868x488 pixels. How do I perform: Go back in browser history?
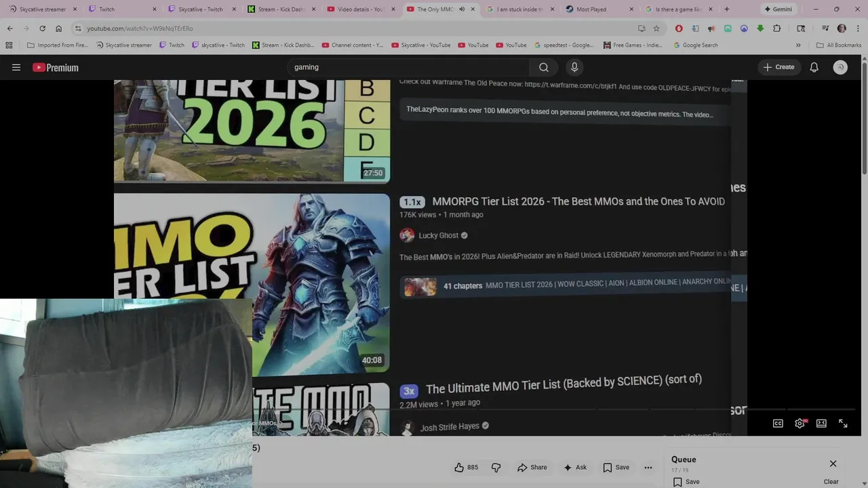coord(9,28)
